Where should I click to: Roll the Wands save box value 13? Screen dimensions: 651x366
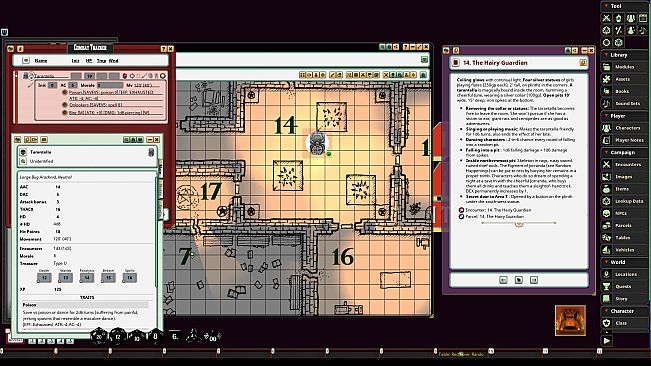coord(66,278)
